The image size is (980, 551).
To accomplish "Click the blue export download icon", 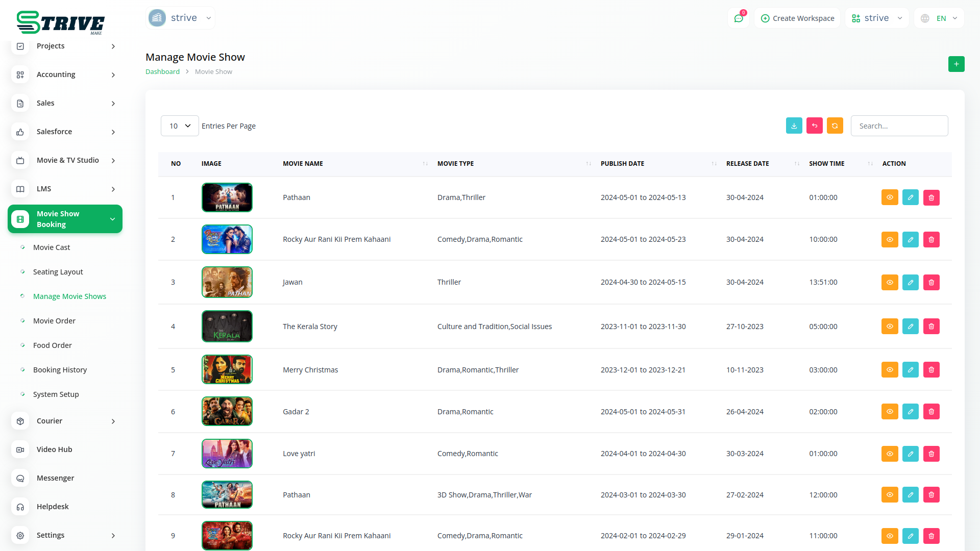I will point(794,126).
